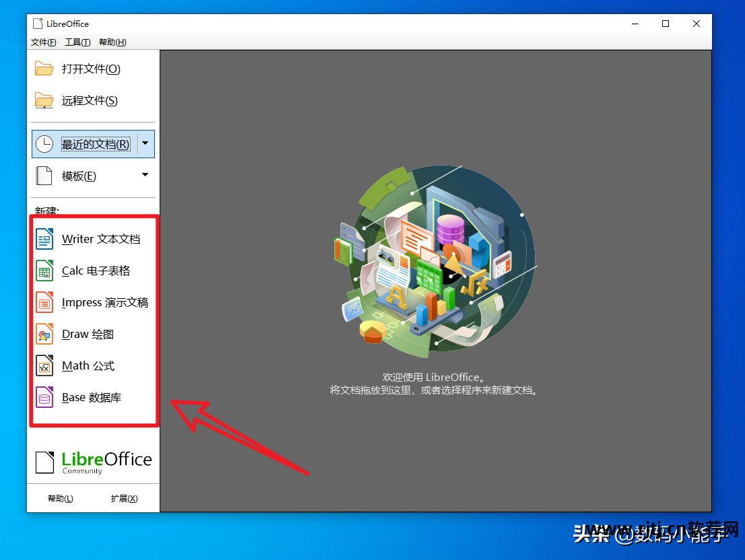Open the 文件(F) menu
The image size is (745, 560).
tap(44, 42)
